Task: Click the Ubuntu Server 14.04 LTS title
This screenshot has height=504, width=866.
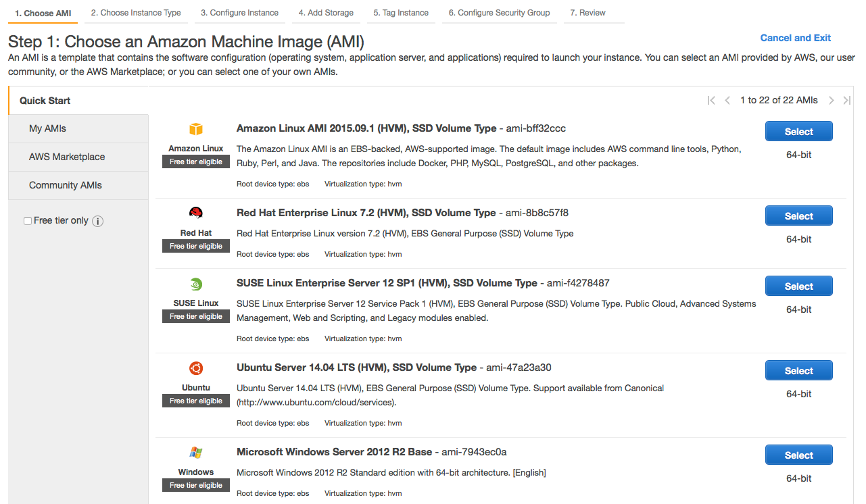Action: pyautogui.click(x=356, y=368)
